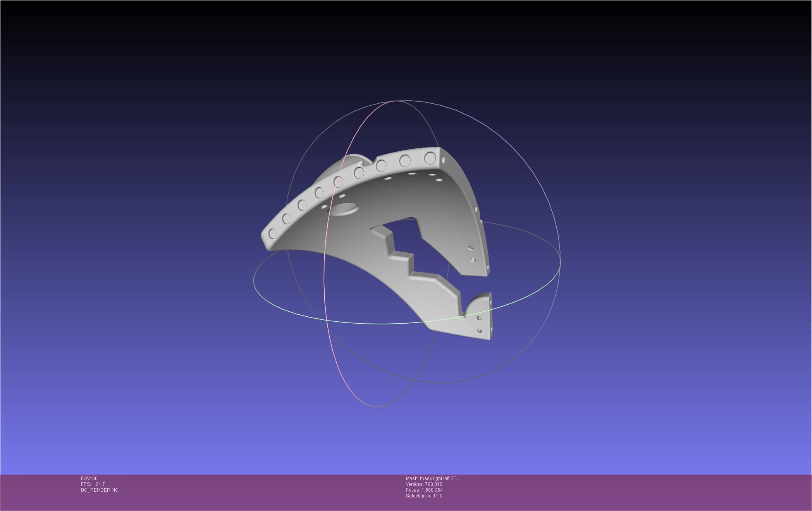Image resolution: width=812 pixels, height=511 pixels.
Task: Click the leftmost circular stud on mask rim
Action: click(273, 233)
